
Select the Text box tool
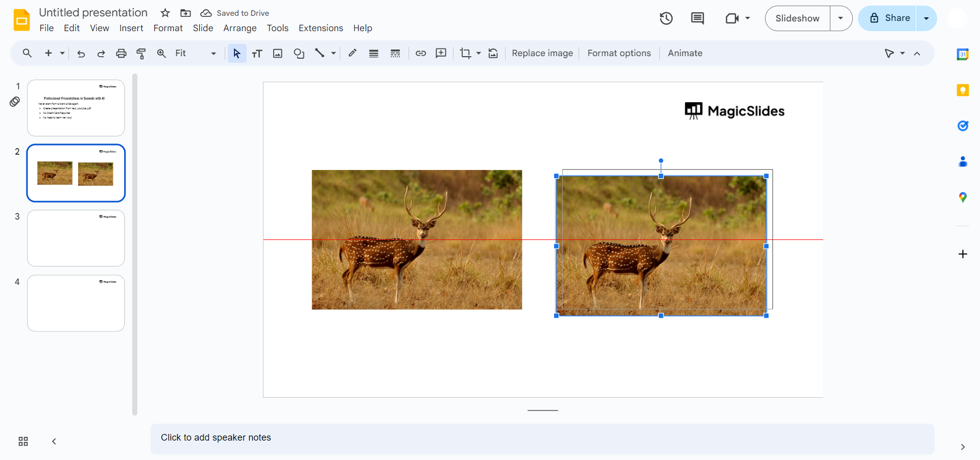click(257, 53)
